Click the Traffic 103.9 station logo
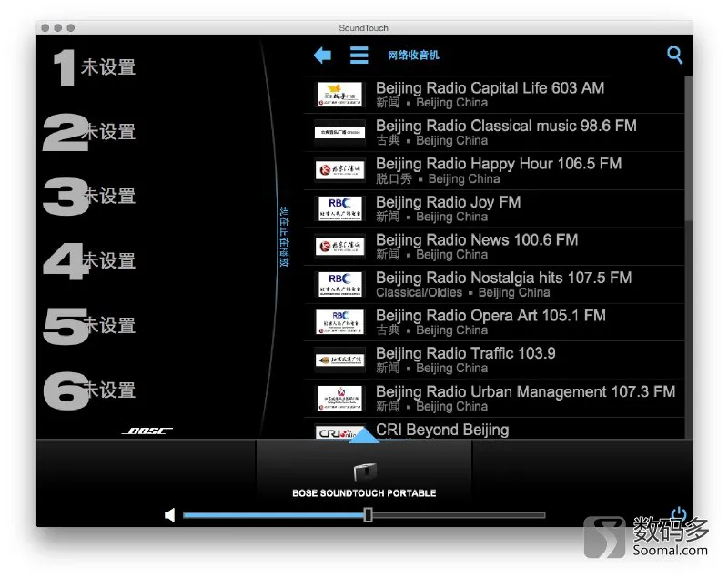 coord(339,360)
